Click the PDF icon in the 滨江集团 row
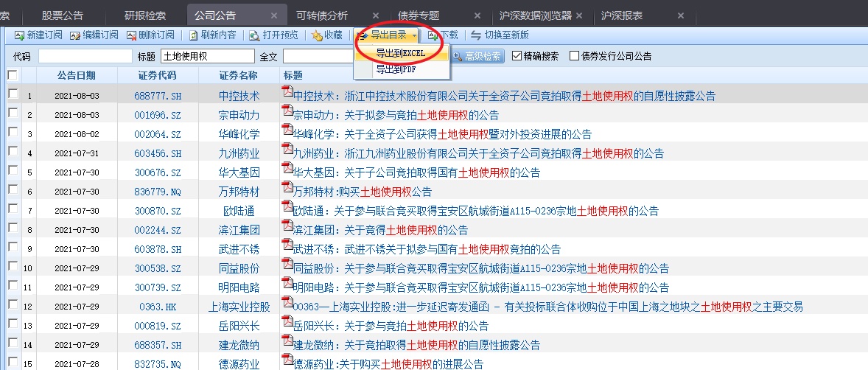Screen dimensions: 868x370 [x=287, y=226]
